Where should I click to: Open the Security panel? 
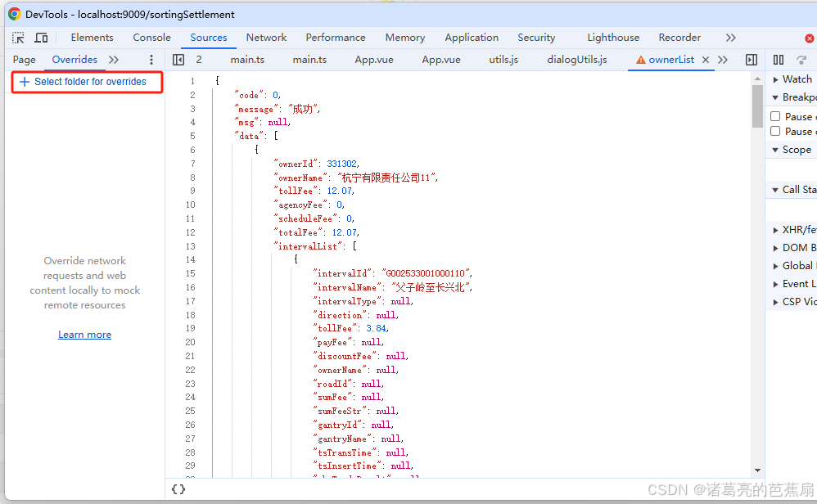[x=536, y=38]
